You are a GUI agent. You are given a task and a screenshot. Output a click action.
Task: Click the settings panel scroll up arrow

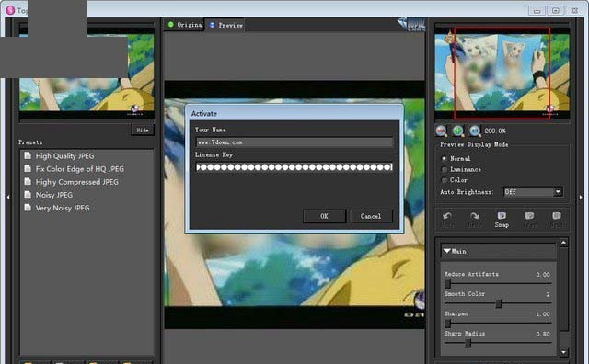tap(563, 243)
